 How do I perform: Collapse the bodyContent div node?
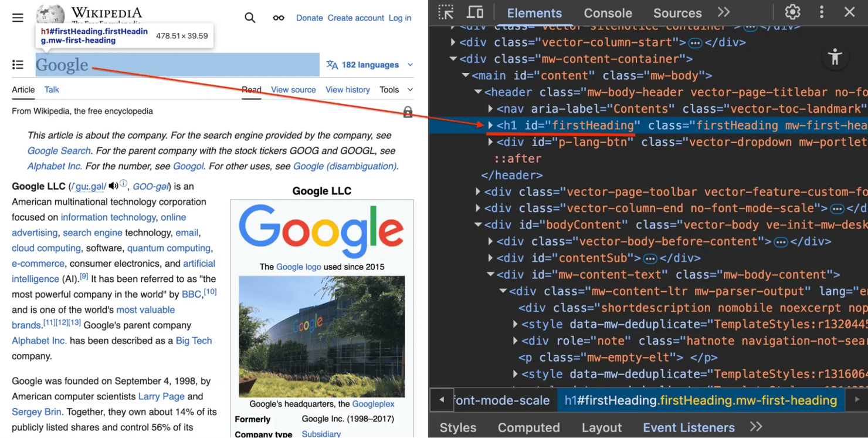point(478,225)
